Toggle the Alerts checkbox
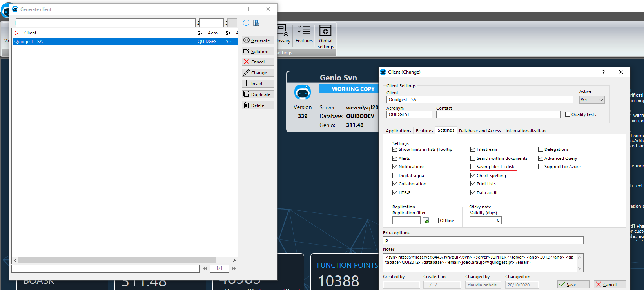The image size is (644, 290). coord(395,158)
